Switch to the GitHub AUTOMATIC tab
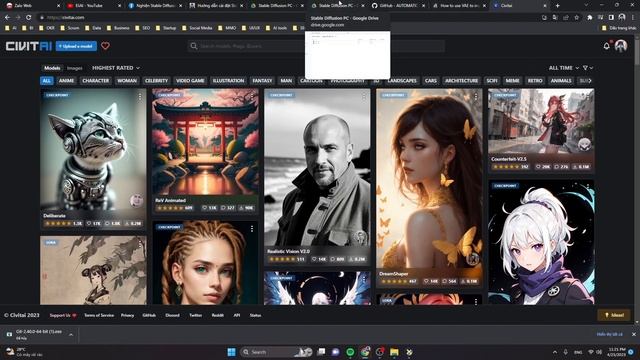The height and width of the screenshot is (360, 640). point(399,6)
